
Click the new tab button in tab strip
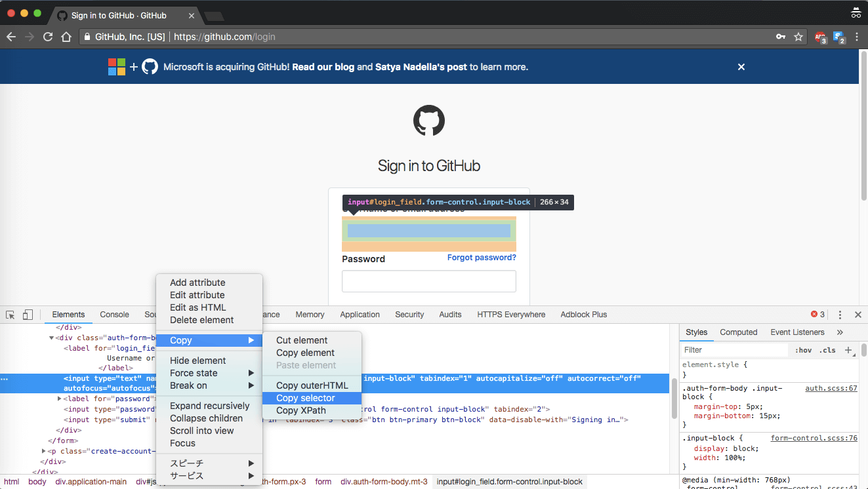point(214,16)
